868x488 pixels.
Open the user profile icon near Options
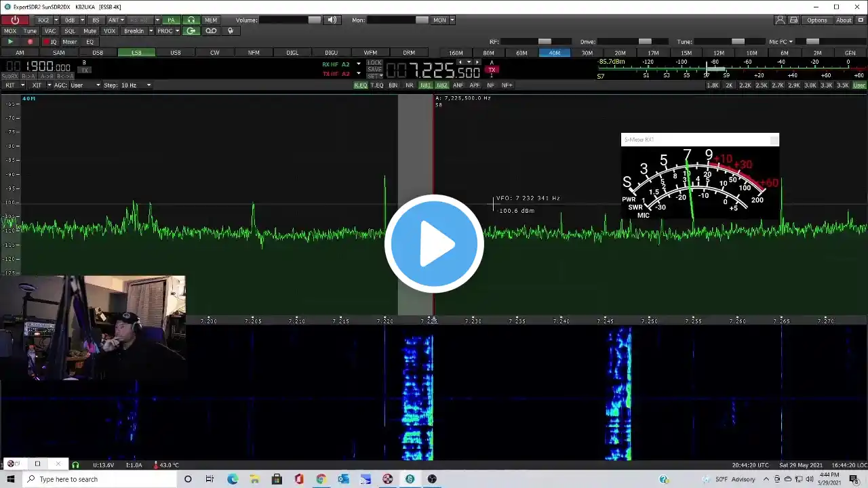[x=780, y=20]
